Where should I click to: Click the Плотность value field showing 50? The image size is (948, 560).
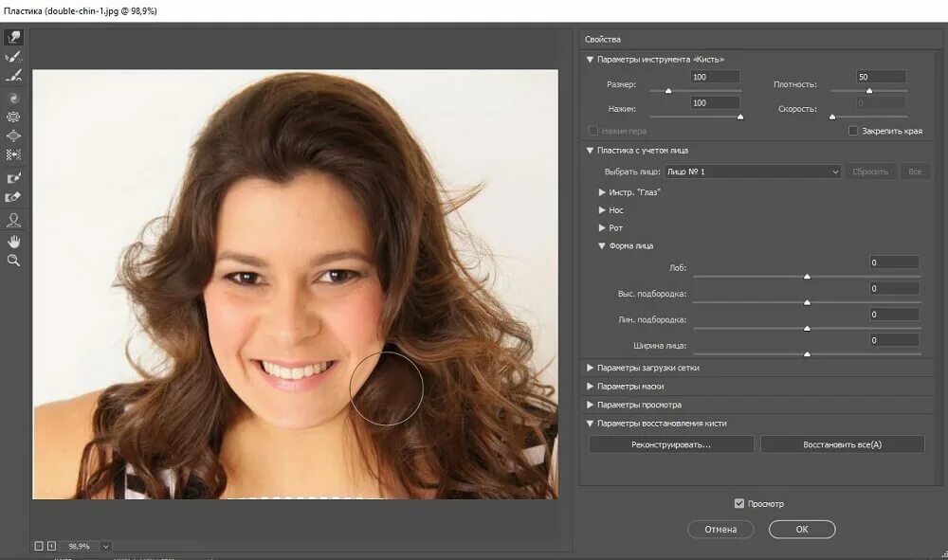[x=881, y=77]
